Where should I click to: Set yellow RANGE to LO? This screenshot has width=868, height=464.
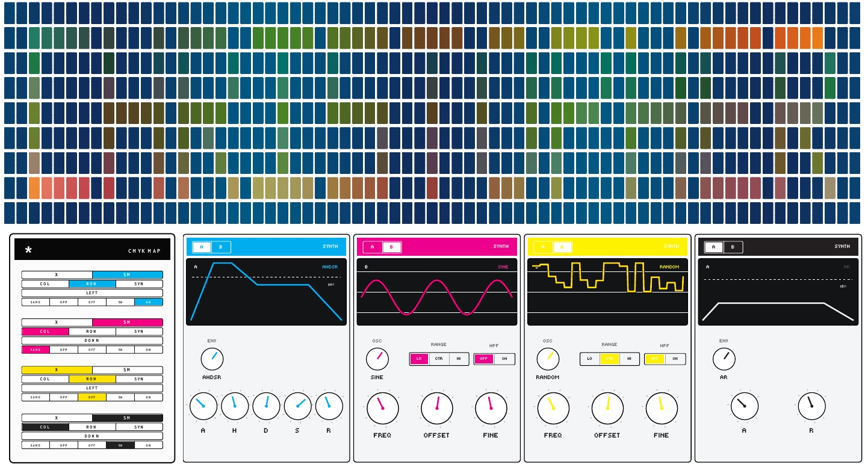pyautogui.click(x=590, y=359)
